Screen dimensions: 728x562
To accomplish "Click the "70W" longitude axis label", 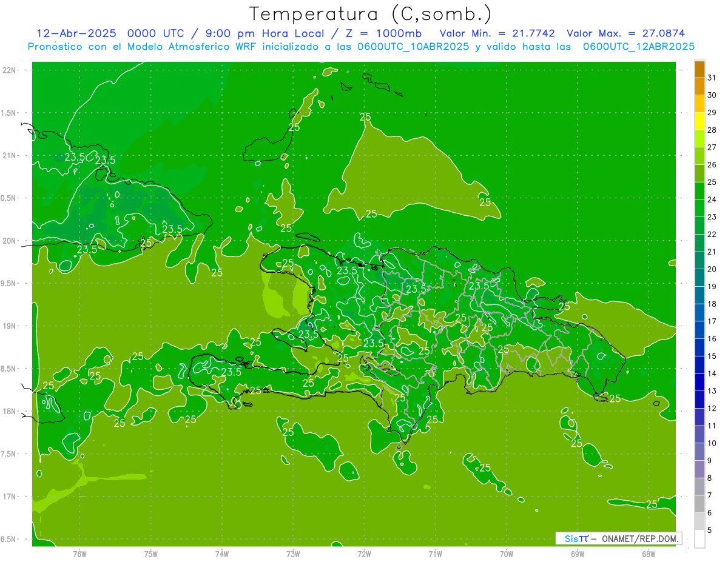I will [507, 554].
